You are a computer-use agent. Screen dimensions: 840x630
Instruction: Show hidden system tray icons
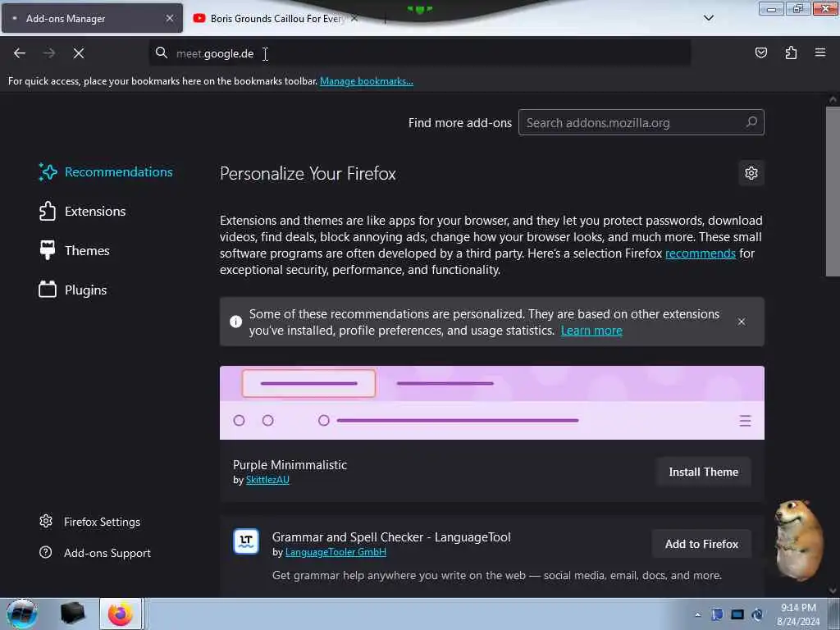(697, 615)
